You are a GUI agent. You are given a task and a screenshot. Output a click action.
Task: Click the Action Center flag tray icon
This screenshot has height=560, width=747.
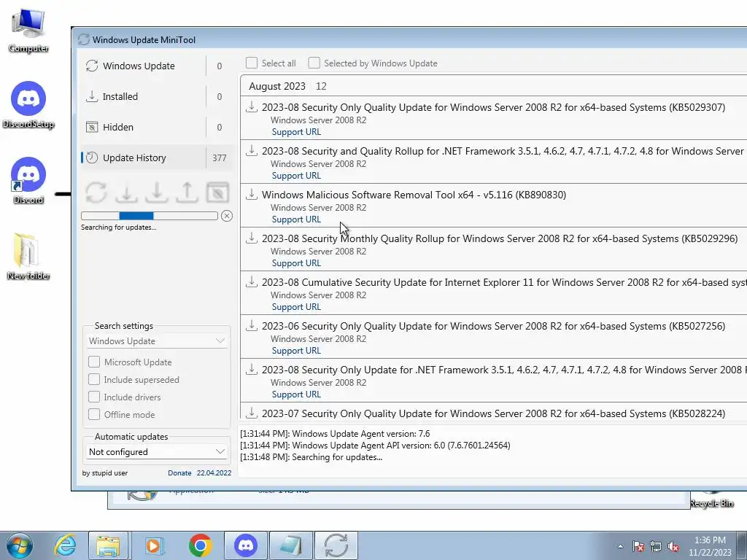(638, 546)
